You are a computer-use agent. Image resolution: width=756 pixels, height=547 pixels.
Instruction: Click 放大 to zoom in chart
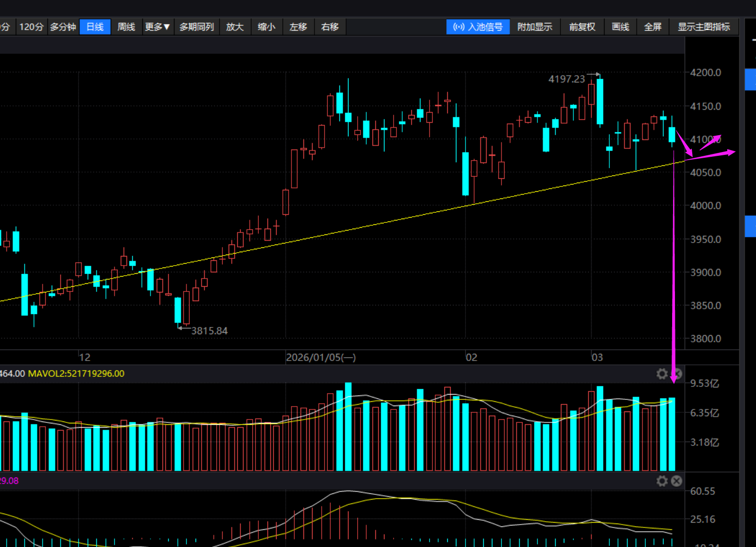(x=235, y=27)
